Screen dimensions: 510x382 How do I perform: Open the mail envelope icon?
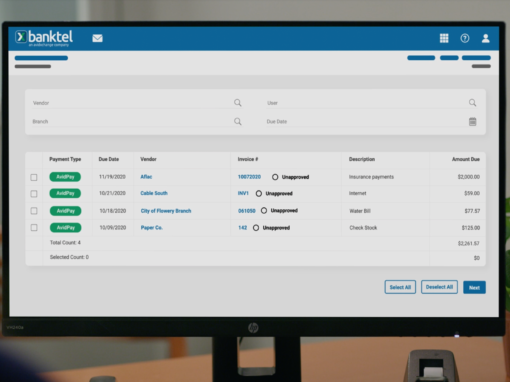coord(97,38)
